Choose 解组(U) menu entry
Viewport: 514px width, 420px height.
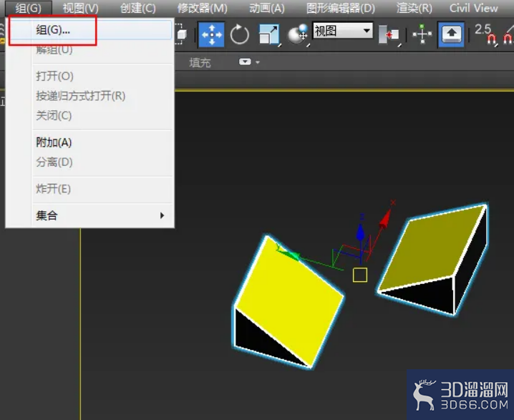pyautogui.click(x=90, y=50)
